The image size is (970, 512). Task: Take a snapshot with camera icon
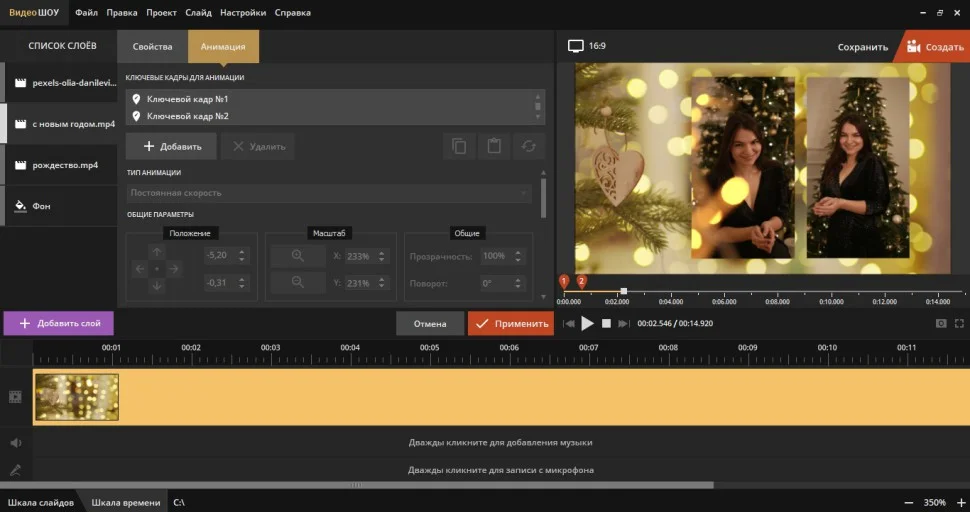click(940, 324)
